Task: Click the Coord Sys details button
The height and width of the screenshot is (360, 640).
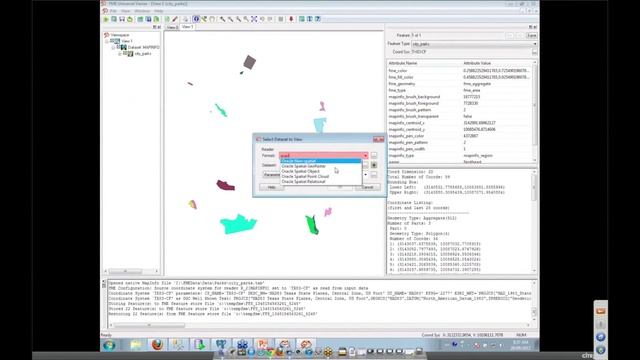Action: [534, 52]
